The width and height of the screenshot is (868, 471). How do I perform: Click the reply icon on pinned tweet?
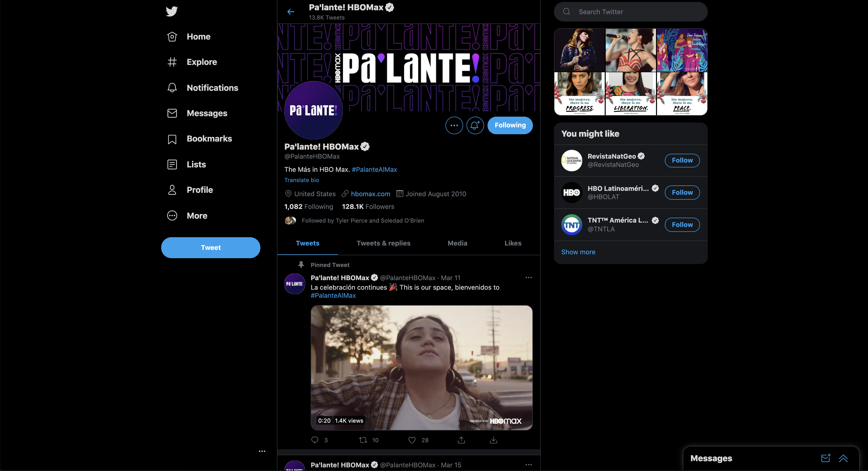coord(315,440)
